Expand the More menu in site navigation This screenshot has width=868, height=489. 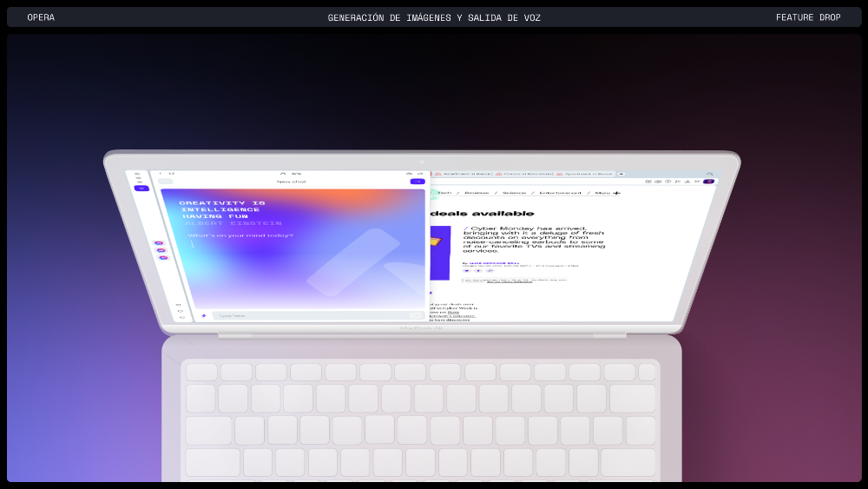pos(607,193)
